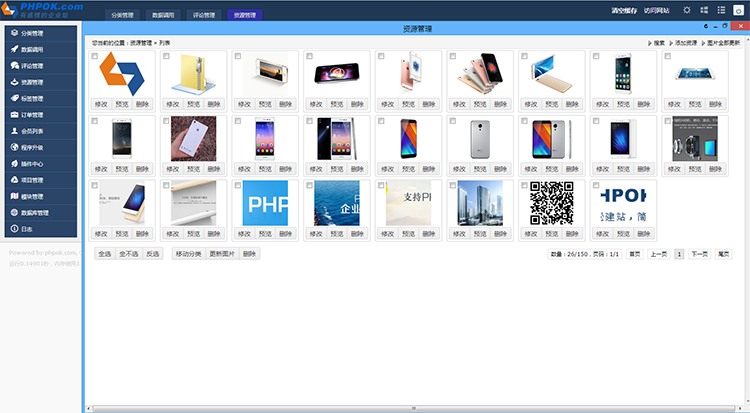Image resolution: width=750 pixels, height=413 pixels.
Task: Click the horizontal scrollbar at window bottom
Action: (414, 409)
